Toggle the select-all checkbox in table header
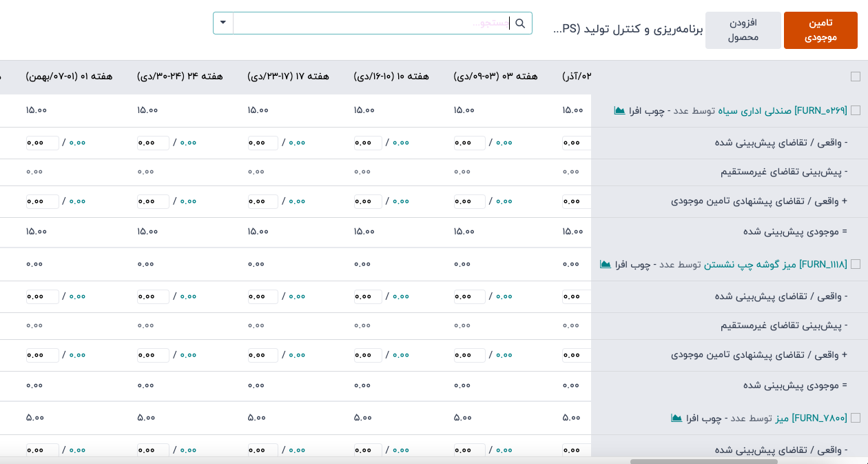Image resolution: width=868 pixels, height=464 pixels. 856,77
